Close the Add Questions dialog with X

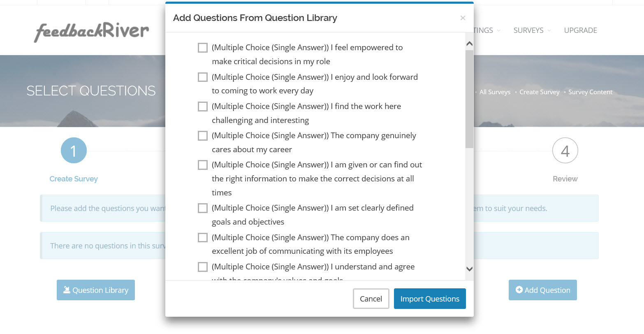(x=463, y=18)
